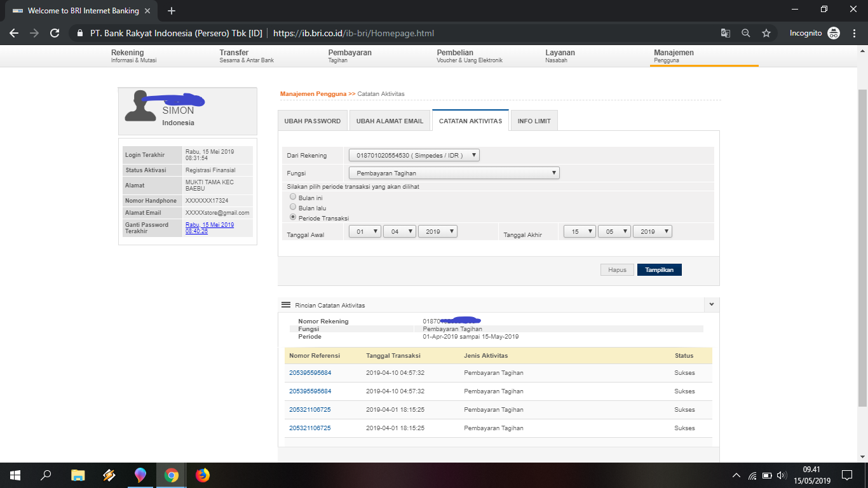Open Windows Start menu

(15, 475)
